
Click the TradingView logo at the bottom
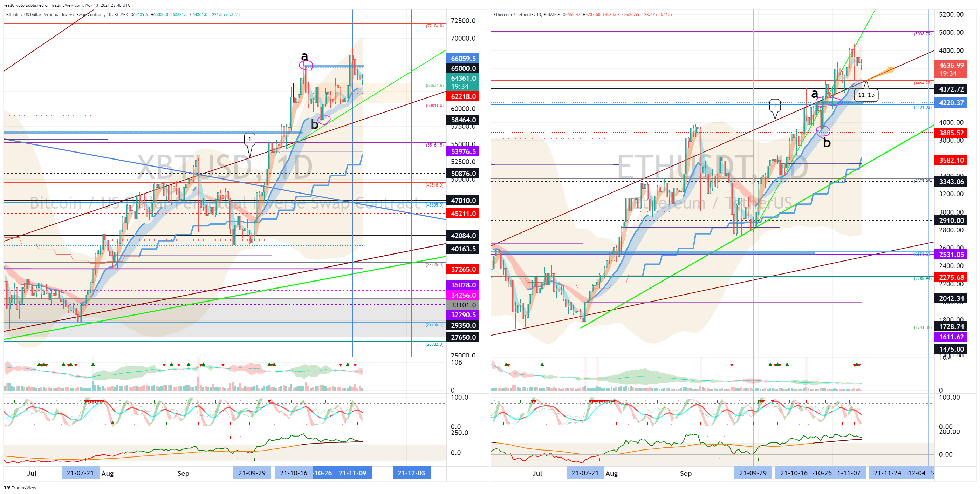pos(20,488)
